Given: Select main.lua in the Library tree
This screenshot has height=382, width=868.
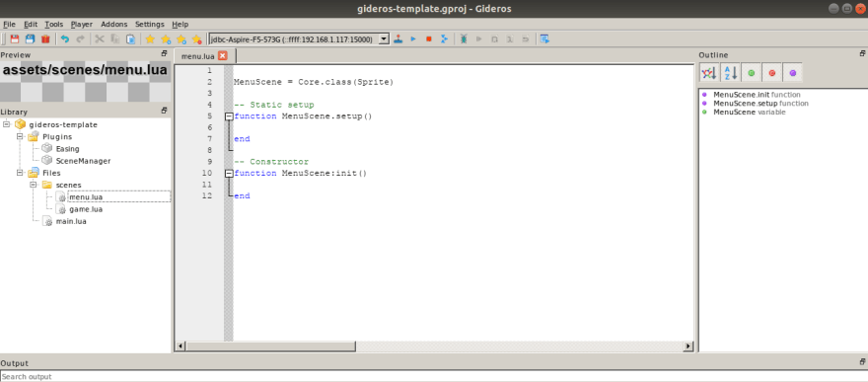Looking at the screenshot, I should (71, 221).
